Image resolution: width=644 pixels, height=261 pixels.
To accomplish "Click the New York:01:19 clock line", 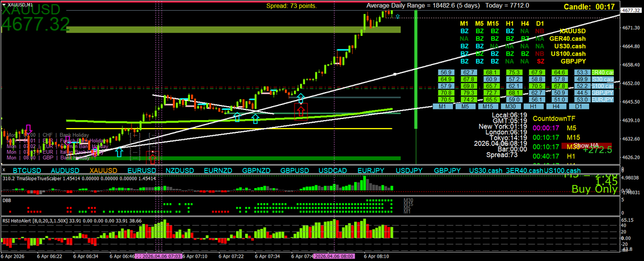I will pos(502,126).
